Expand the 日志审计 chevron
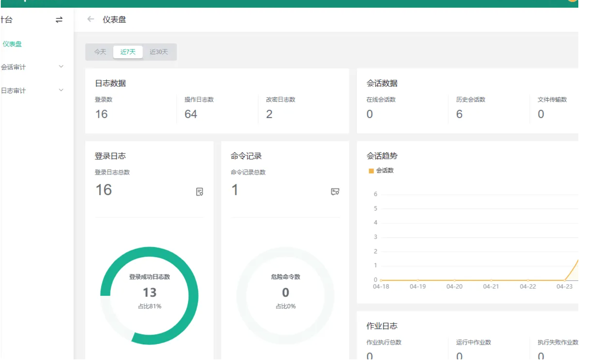 coord(61,90)
